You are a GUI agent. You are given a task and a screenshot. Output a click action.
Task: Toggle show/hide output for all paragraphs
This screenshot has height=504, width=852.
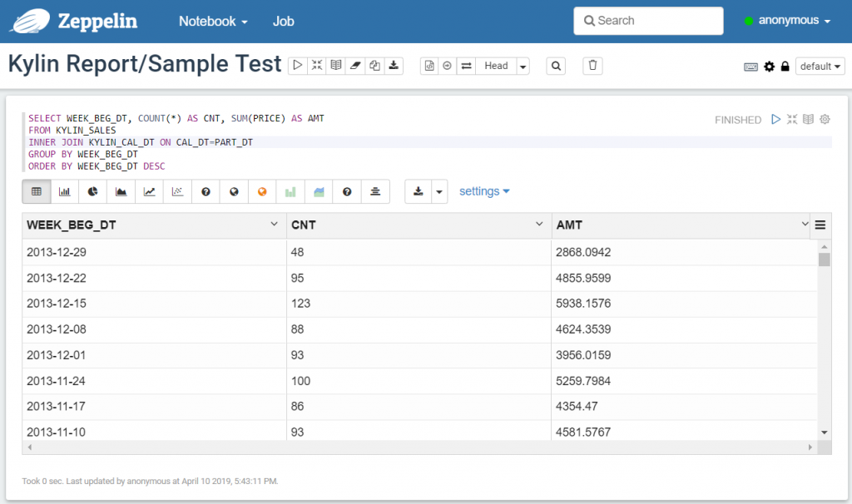[x=336, y=66]
